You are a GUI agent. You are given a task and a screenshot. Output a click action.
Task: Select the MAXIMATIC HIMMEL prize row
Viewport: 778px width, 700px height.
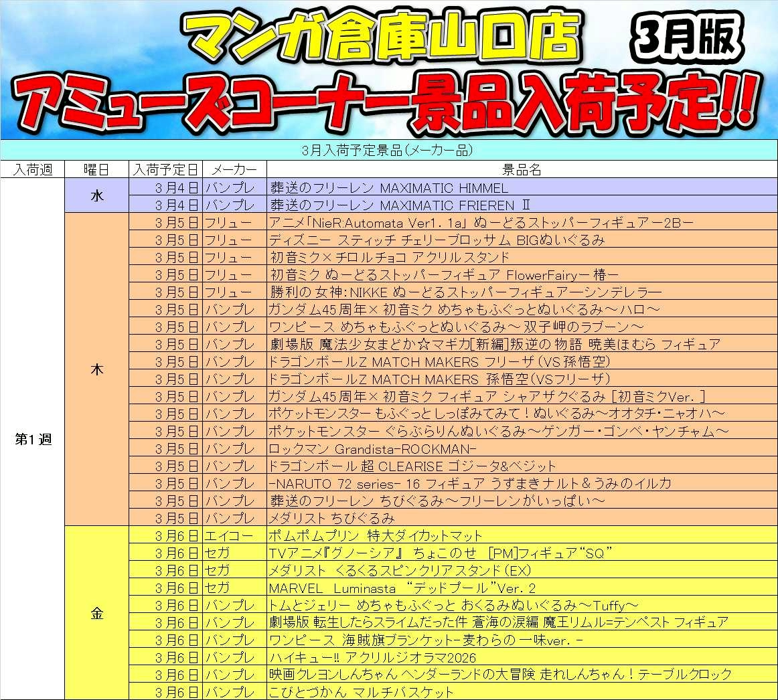pyautogui.click(x=388, y=188)
